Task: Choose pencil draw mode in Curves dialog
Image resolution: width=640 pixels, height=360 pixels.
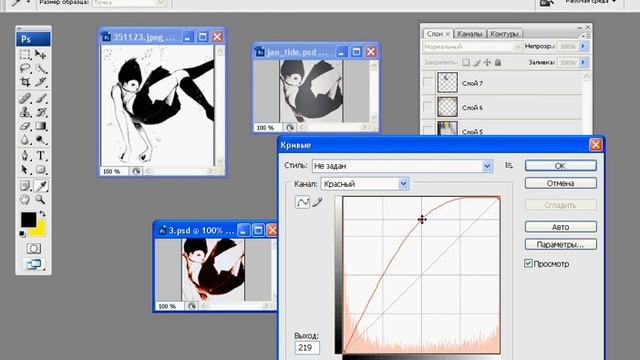Action: click(317, 202)
